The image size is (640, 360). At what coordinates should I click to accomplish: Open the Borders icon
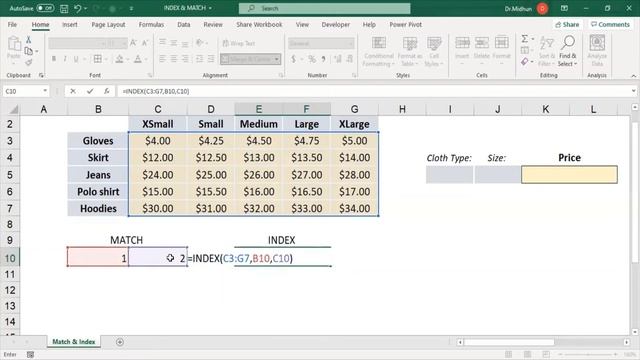click(x=98, y=59)
